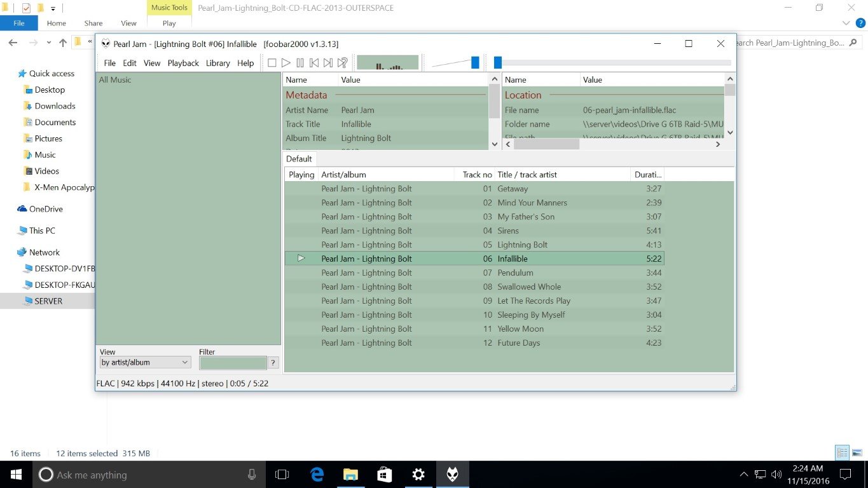This screenshot has height=488, width=868.
Task: Select the Default playlist tab
Action: [x=299, y=159]
